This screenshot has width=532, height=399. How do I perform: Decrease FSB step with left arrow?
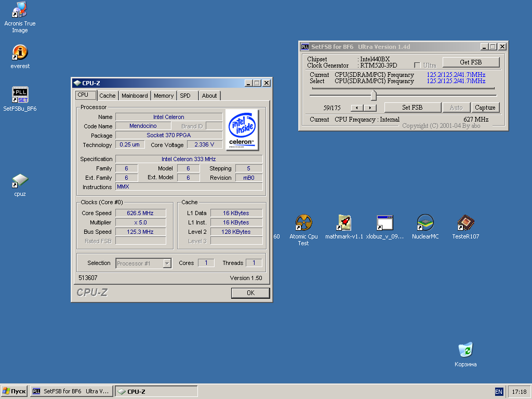coord(357,108)
